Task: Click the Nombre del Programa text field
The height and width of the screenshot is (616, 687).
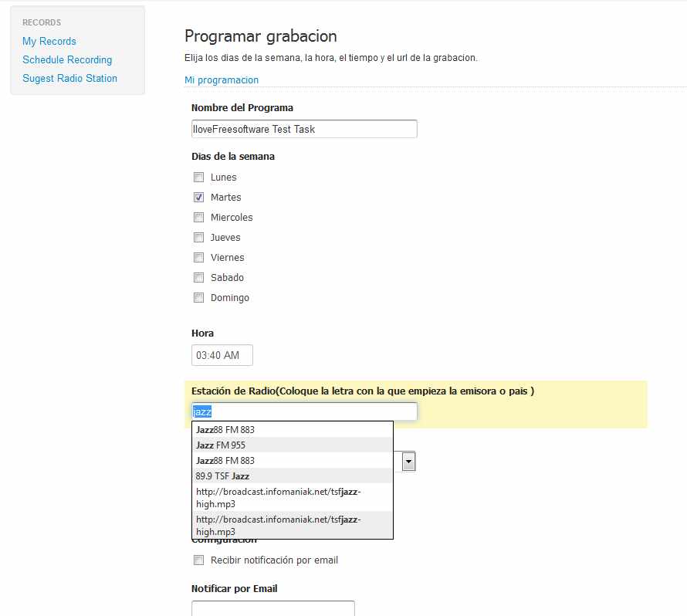Action: tap(304, 129)
